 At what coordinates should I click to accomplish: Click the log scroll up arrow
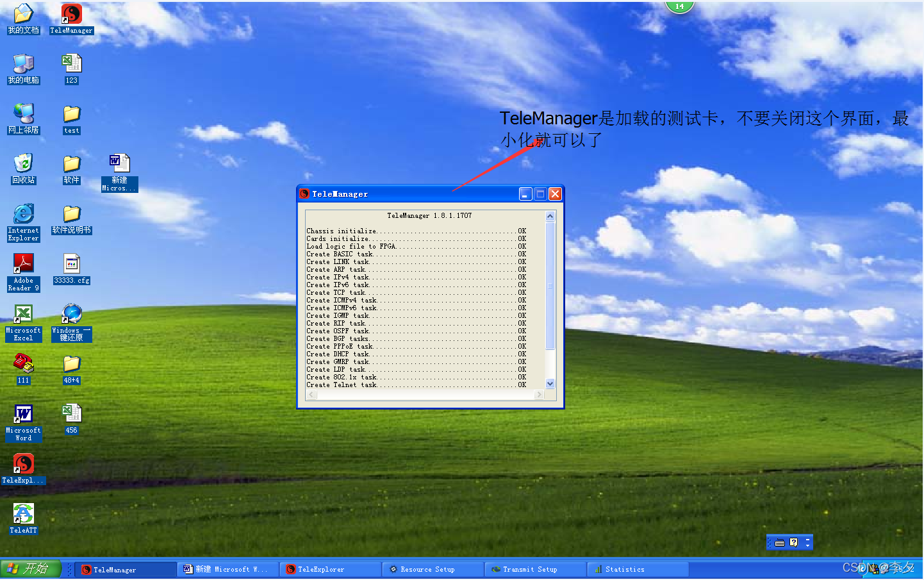[x=550, y=217]
